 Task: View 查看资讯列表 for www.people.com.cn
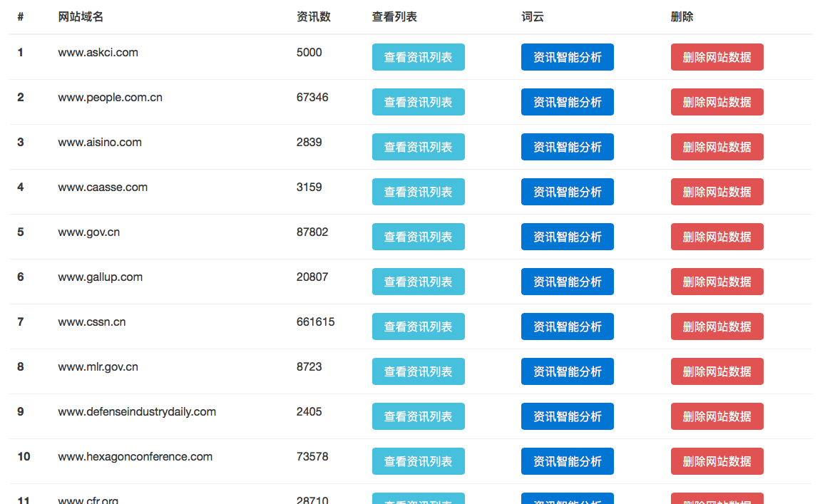[x=419, y=102]
